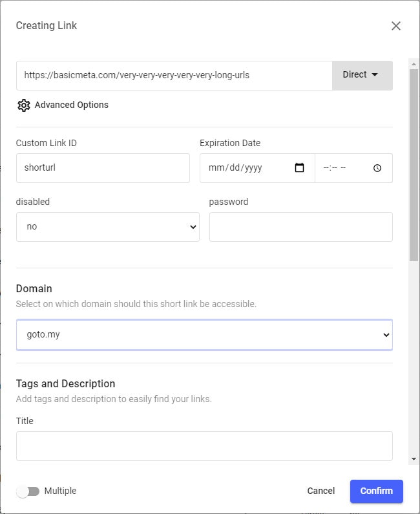Viewport: 420px width, 514px height.
Task: Click the scroll down arrow
Action: pos(414,458)
